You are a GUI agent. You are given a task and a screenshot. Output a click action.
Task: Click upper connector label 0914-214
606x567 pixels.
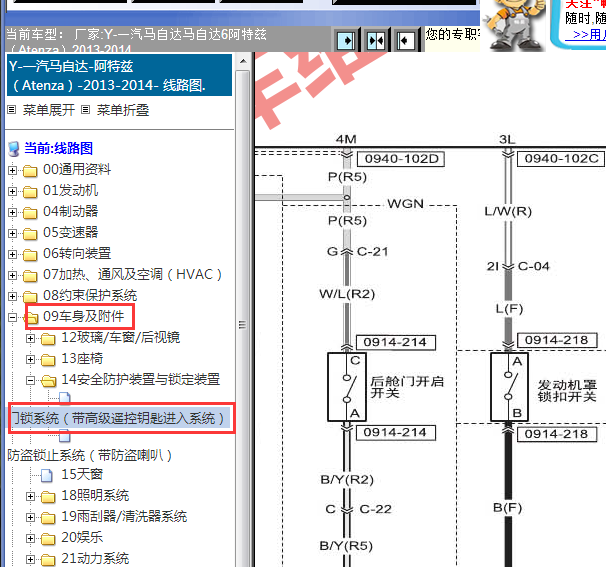pos(395,342)
